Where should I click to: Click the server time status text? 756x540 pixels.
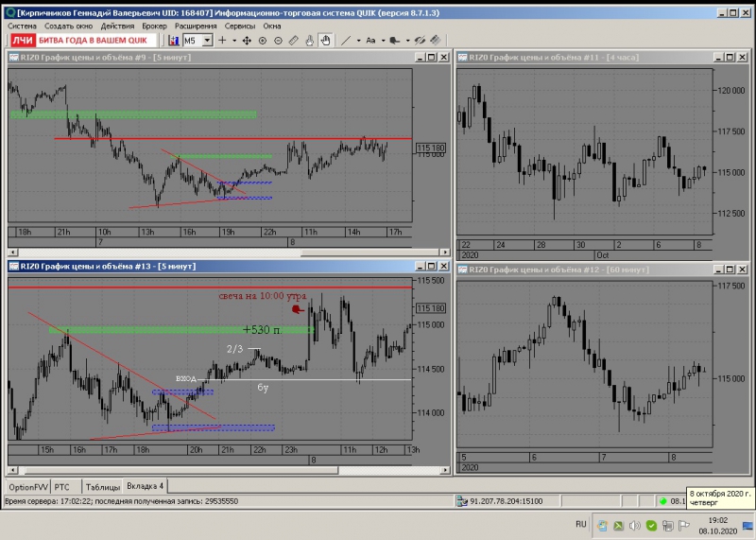122,501
